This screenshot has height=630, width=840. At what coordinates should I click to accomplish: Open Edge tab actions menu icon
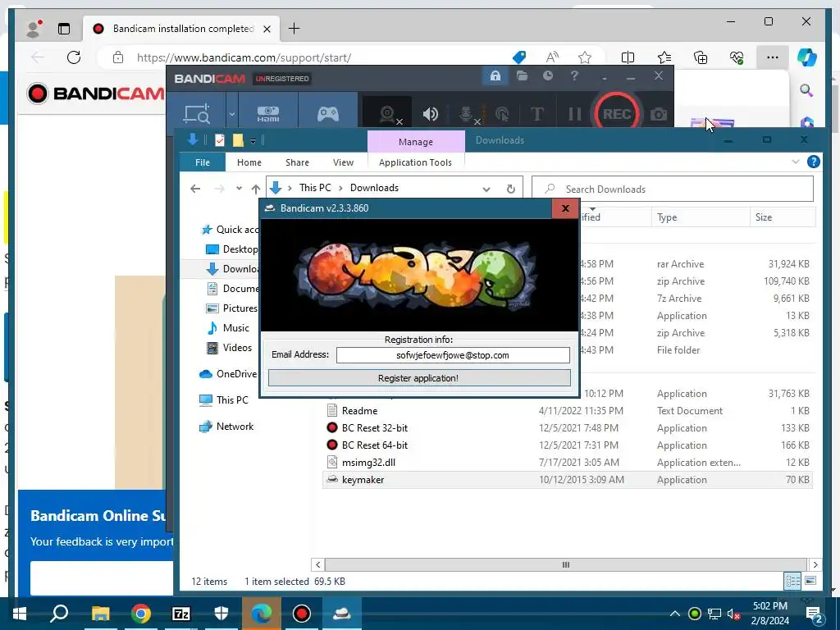(x=64, y=29)
